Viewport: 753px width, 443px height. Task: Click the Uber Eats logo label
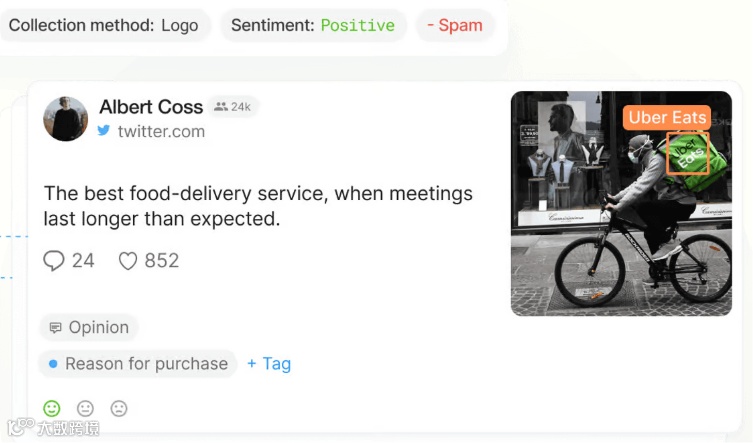point(667,118)
